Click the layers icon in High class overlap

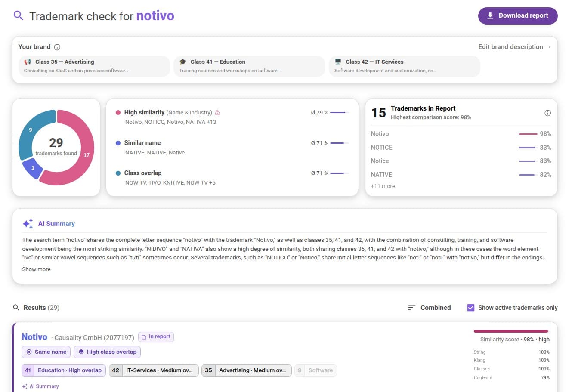pyautogui.click(x=81, y=352)
